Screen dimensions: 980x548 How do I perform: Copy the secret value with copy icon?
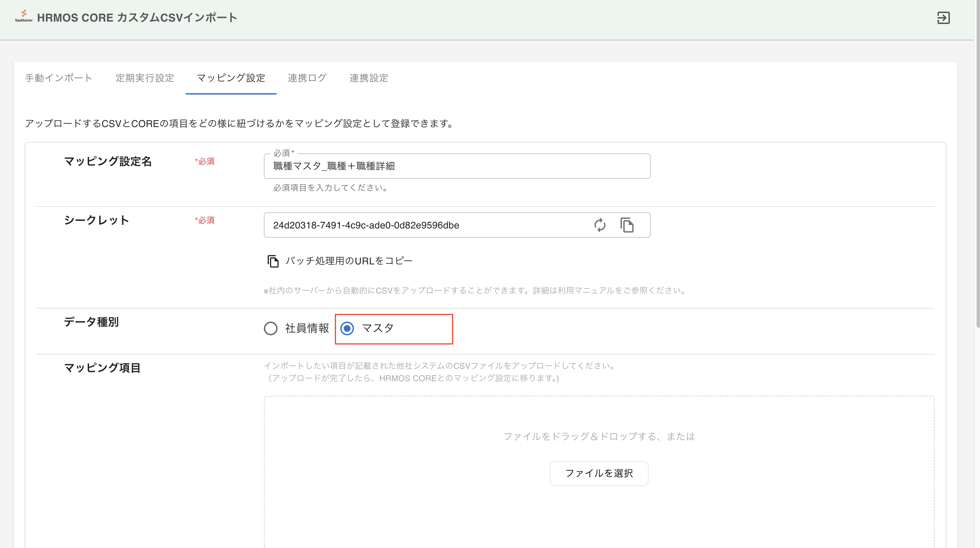pyautogui.click(x=627, y=225)
